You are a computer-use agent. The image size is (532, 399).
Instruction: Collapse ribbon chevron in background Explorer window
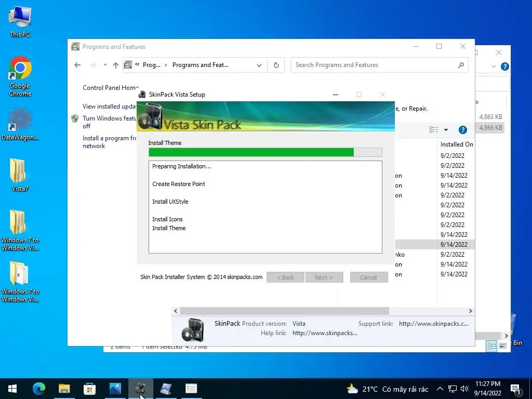tap(494, 66)
